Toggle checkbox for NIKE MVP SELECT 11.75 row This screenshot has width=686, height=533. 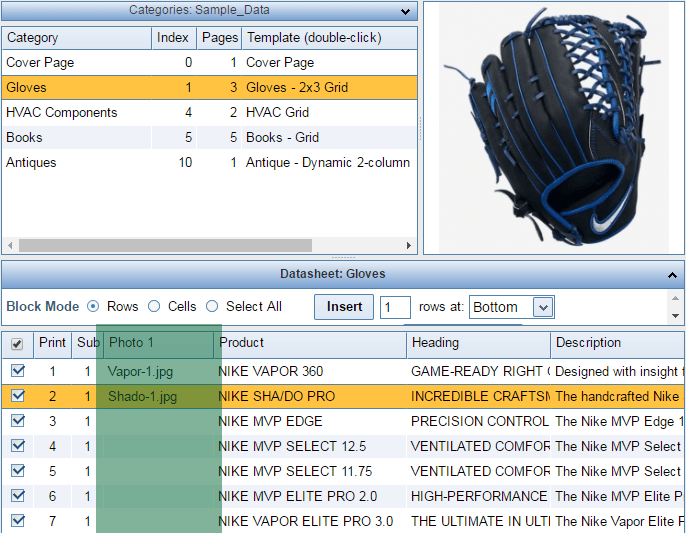click(x=18, y=470)
